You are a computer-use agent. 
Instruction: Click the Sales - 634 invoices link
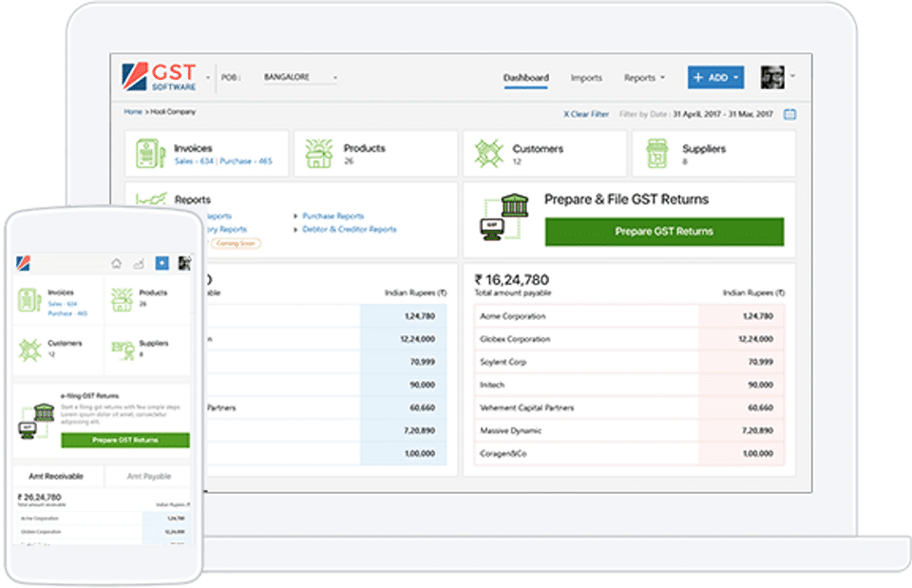tap(194, 161)
